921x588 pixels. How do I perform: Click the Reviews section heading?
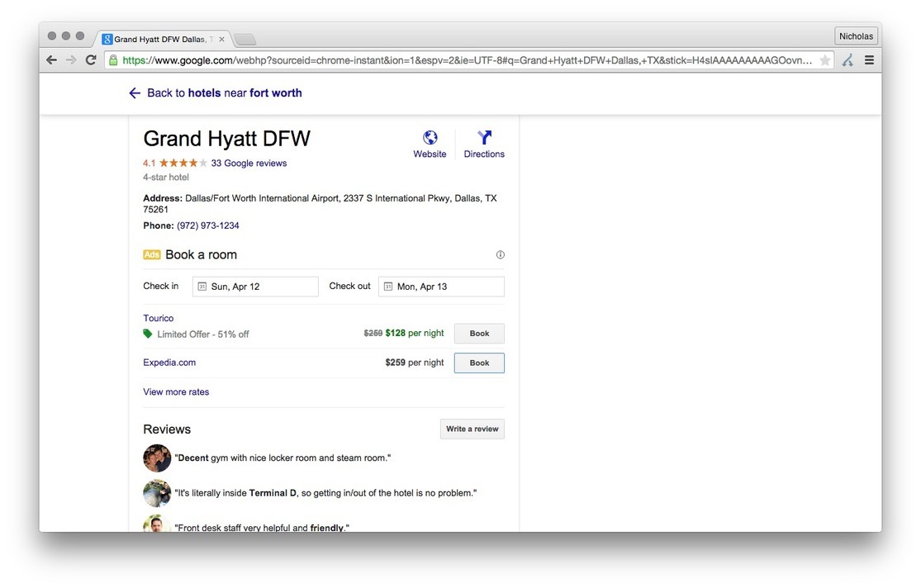tap(167, 429)
